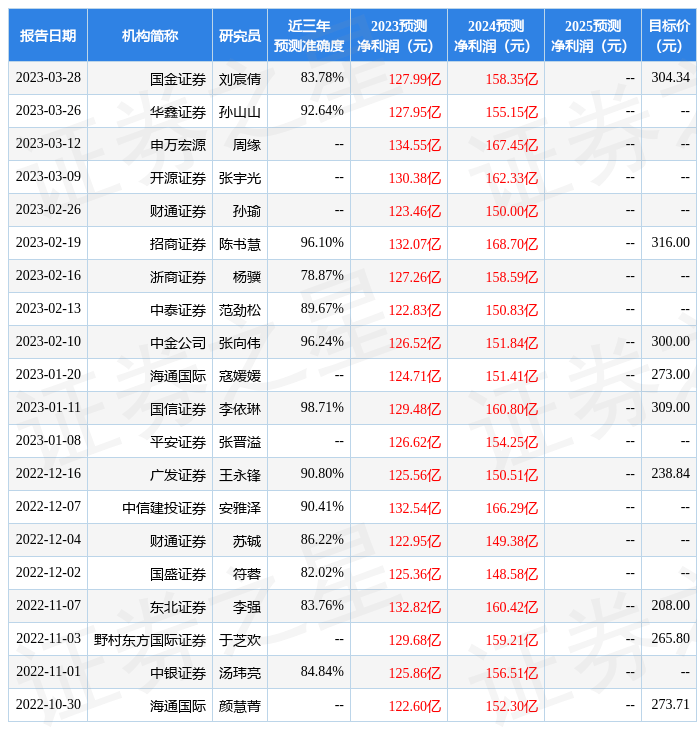
Task: Click institution name 国盛证券
Action: 178,575
